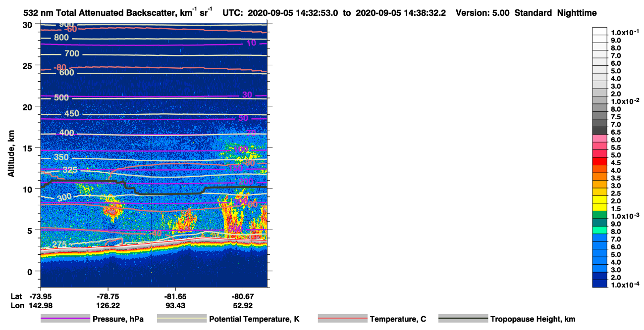Click the 900 potential temperature contour label

tap(66, 25)
